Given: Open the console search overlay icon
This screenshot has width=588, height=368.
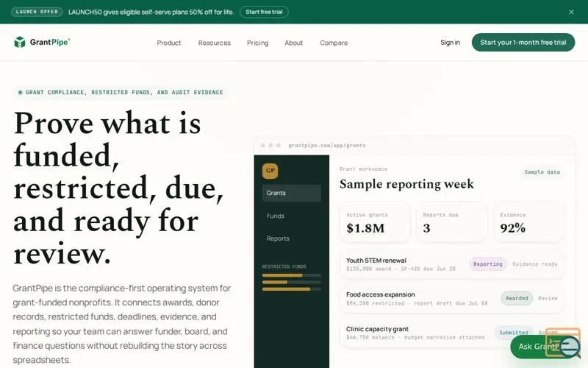Looking at the screenshot, I should click(563, 342).
